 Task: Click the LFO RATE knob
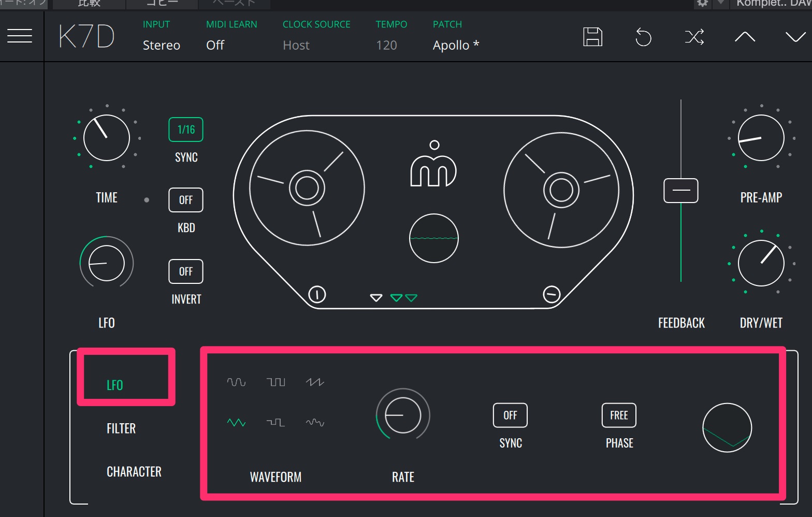pos(403,415)
